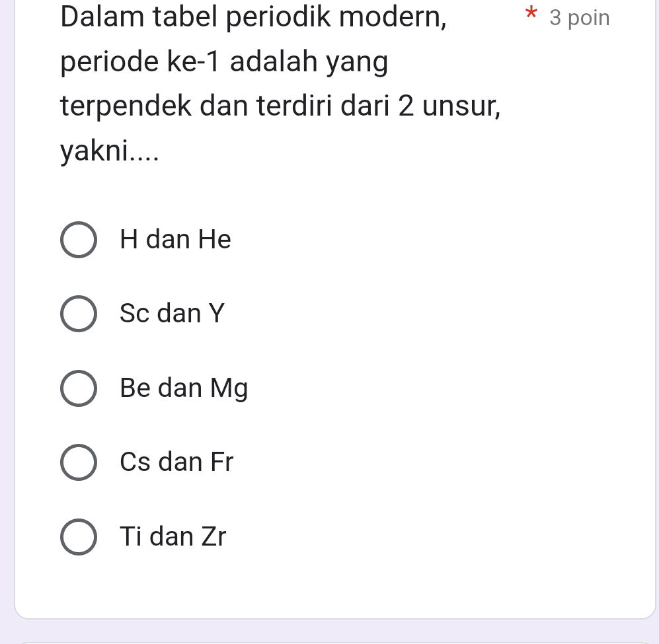Click the answer label "Sc dan Y"
Viewport: 659px width, 644px height.
click(172, 313)
